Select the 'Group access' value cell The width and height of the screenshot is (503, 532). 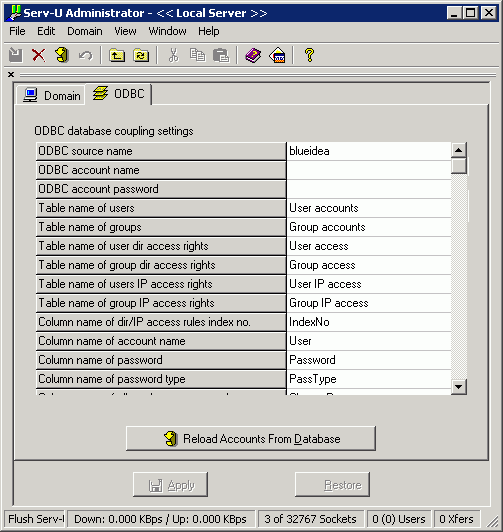369,265
